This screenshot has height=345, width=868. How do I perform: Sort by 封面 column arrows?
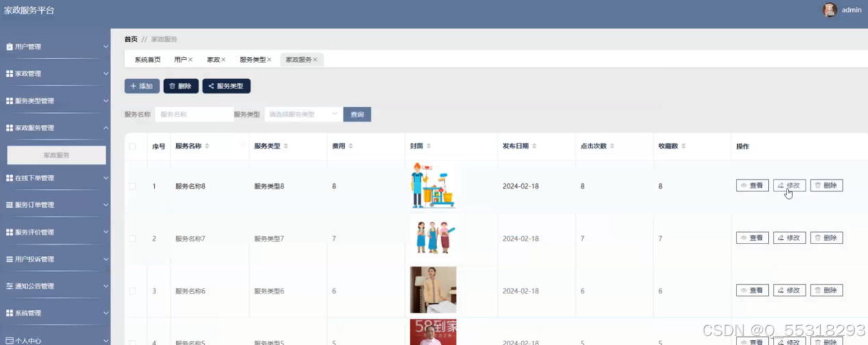pyautogui.click(x=428, y=146)
